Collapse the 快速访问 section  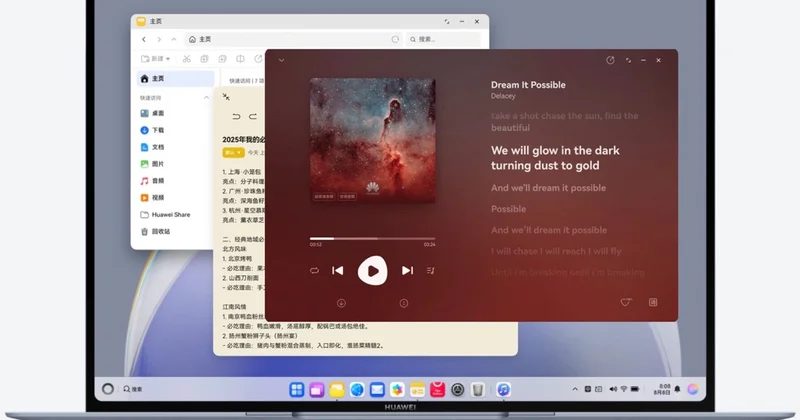(206, 97)
